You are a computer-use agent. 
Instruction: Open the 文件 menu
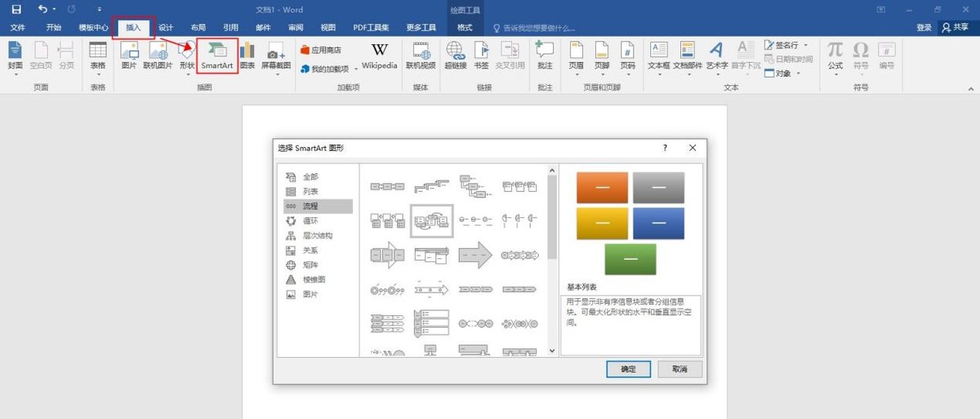click(x=18, y=28)
